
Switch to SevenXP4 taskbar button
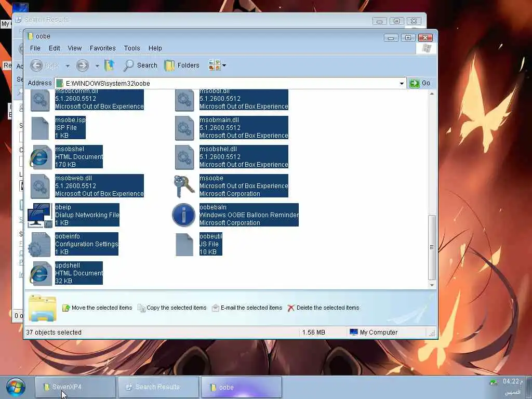pos(75,387)
